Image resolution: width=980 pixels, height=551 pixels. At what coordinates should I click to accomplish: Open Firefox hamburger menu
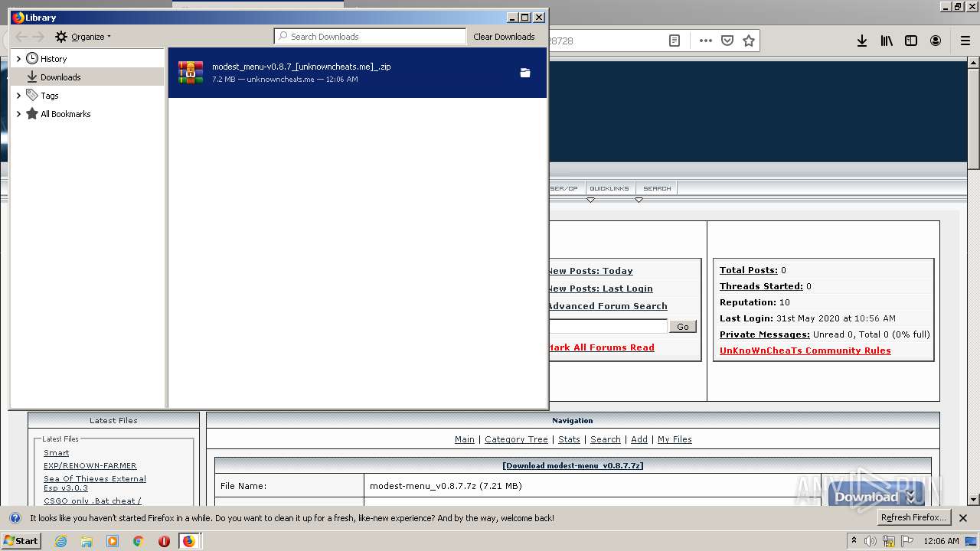point(965,41)
